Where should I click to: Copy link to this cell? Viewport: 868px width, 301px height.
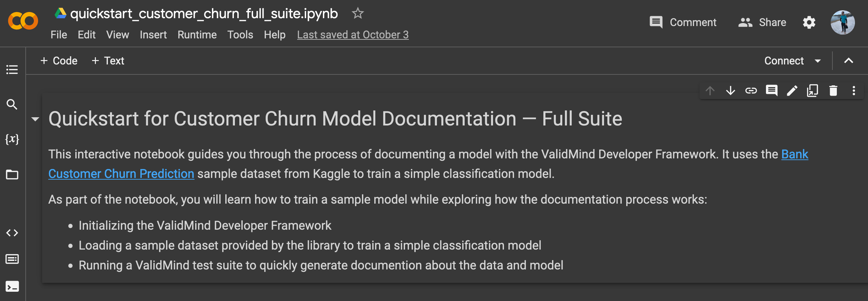click(x=751, y=91)
